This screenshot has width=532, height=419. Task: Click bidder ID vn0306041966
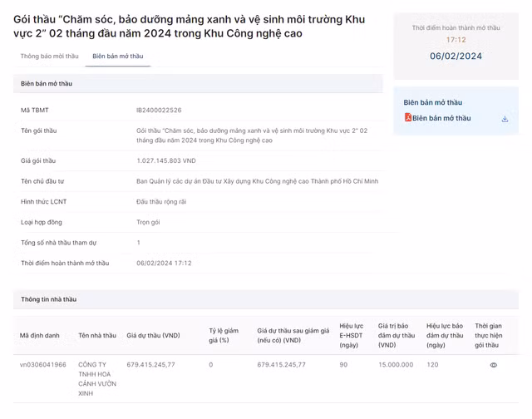click(x=43, y=364)
